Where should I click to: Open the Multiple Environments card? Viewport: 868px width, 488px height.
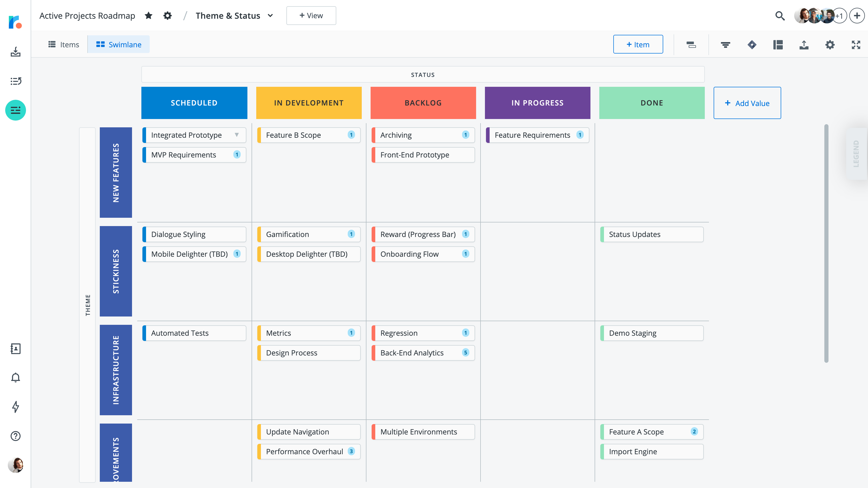click(x=423, y=432)
